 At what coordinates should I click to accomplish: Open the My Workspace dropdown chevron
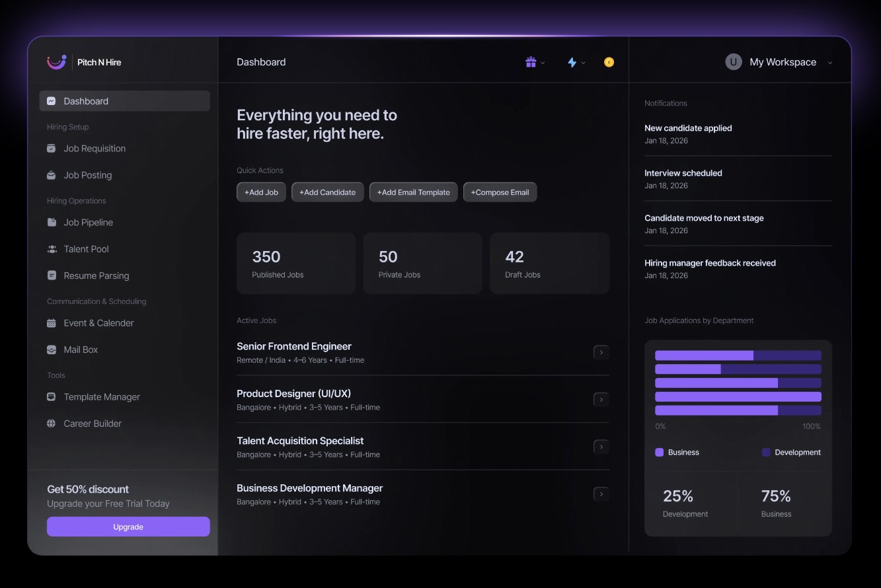pyautogui.click(x=830, y=63)
